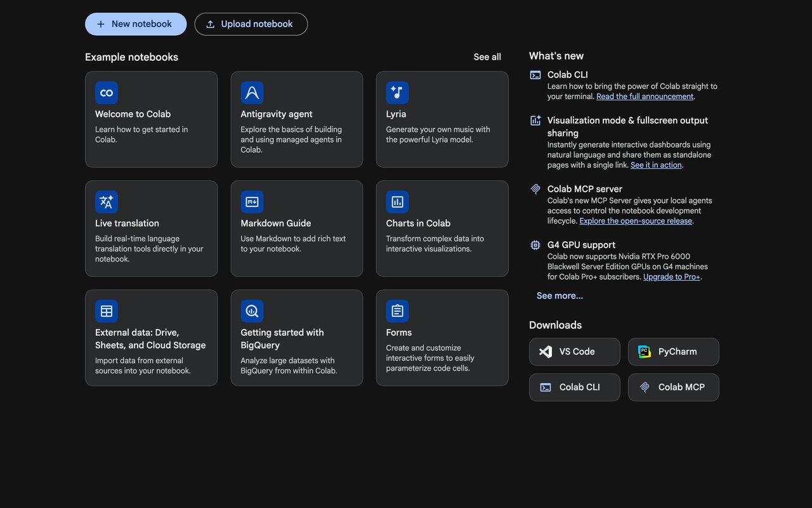Click the Charts in Colab bar-chart icon
This screenshot has width=812, height=508.
(x=397, y=202)
